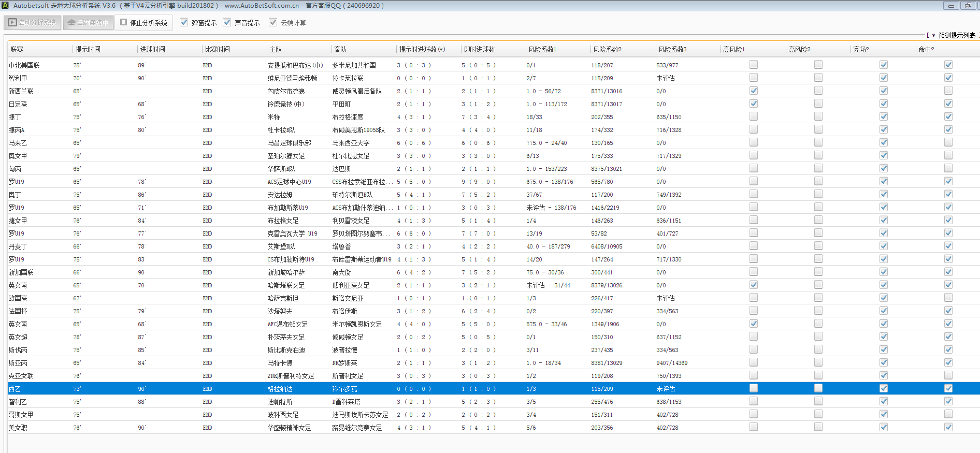Toggle 完场? checkbox in the 华盛顿精神女足 row
The width and height of the screenshot is (980, 453).
click(x=884, y=427)
